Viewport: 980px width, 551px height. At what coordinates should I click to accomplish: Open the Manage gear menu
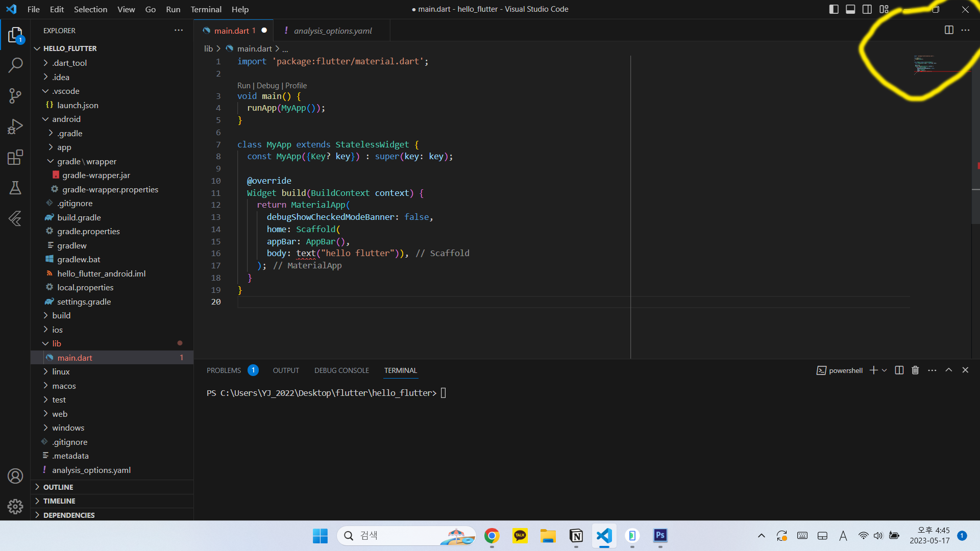[x=15, y=507]
